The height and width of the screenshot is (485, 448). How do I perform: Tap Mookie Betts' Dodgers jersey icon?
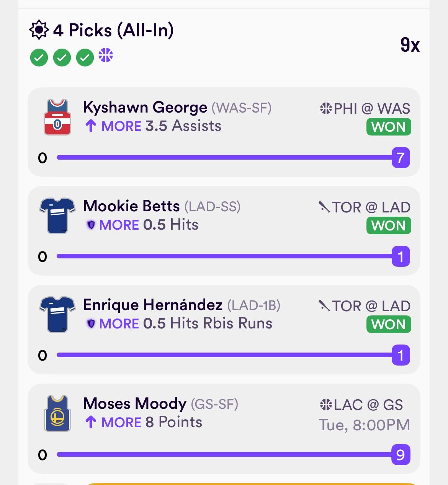click(x=57, y=216)
